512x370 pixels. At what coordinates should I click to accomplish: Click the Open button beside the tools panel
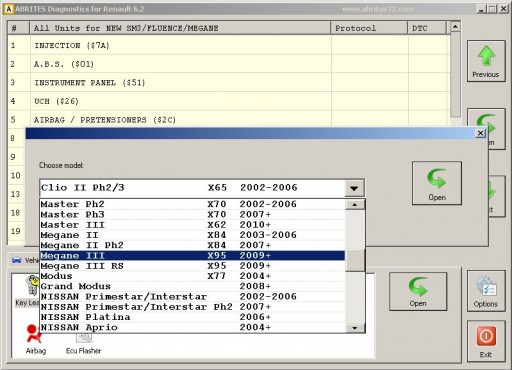(x=418, y=292)
